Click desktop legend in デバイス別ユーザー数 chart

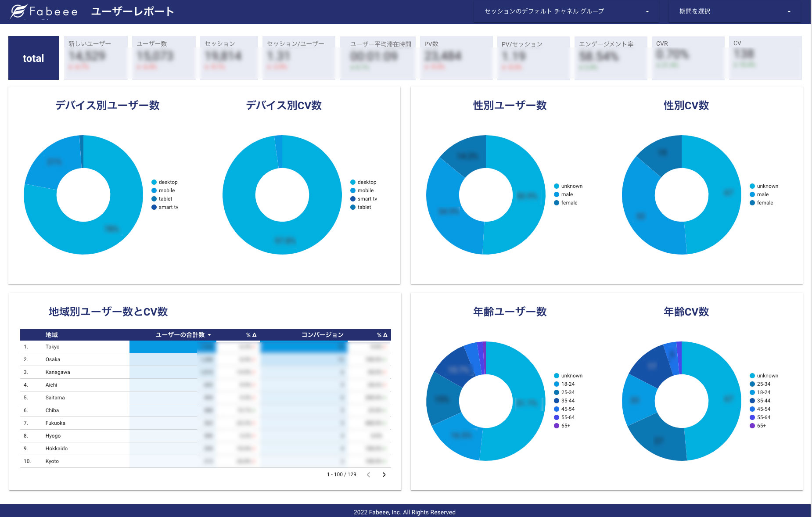click(x=165, y=182)
